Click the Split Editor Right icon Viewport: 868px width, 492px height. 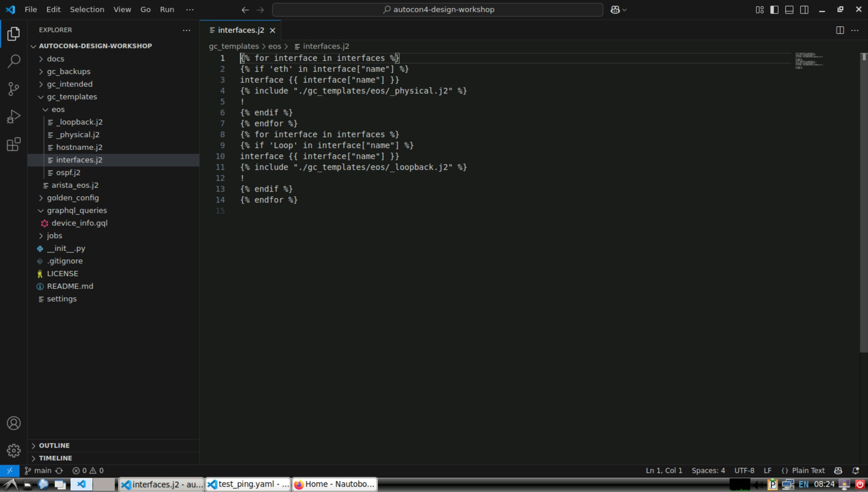[x=840, y=30]
